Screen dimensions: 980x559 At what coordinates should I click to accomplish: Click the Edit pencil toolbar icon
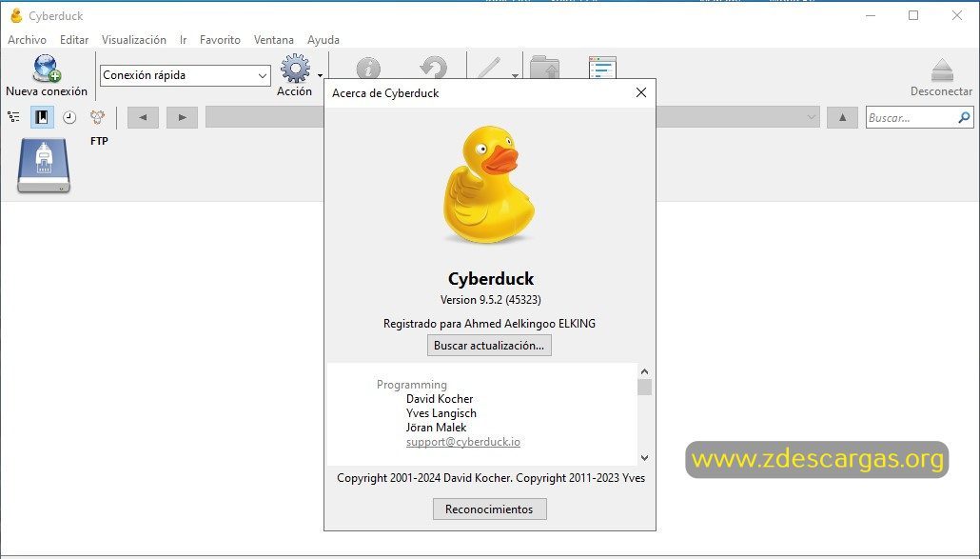click(489, 69)
